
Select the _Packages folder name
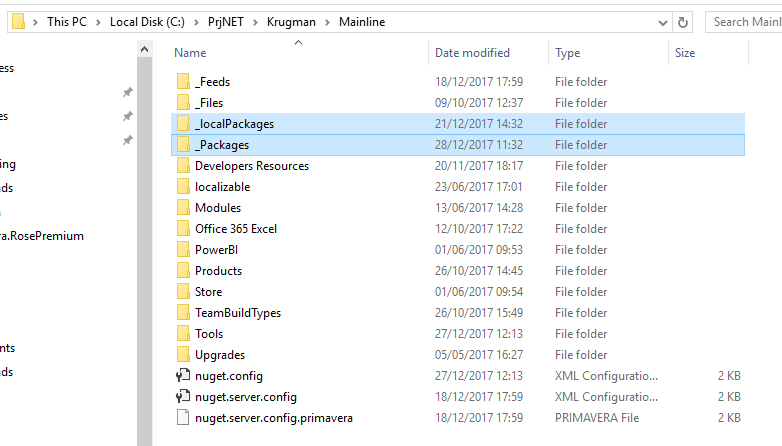pyautogui.click(x=222, y=145)
